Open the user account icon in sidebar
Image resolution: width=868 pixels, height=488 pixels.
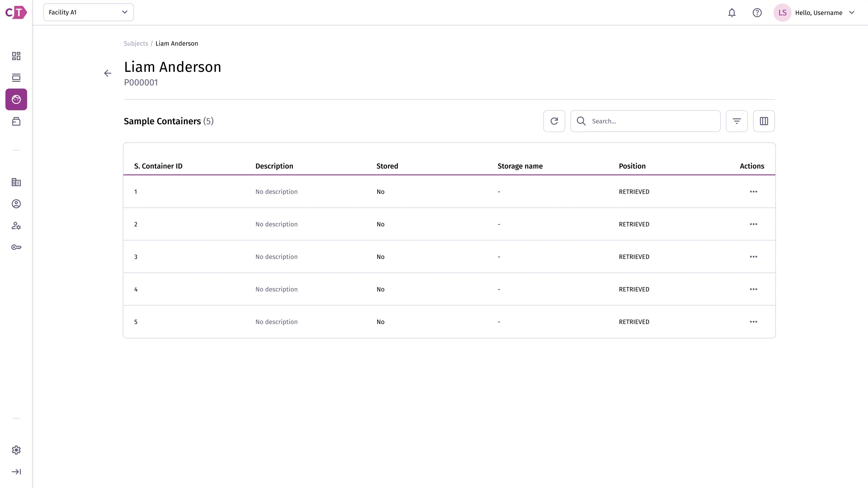pyautogui.click(x=16, y=204)
